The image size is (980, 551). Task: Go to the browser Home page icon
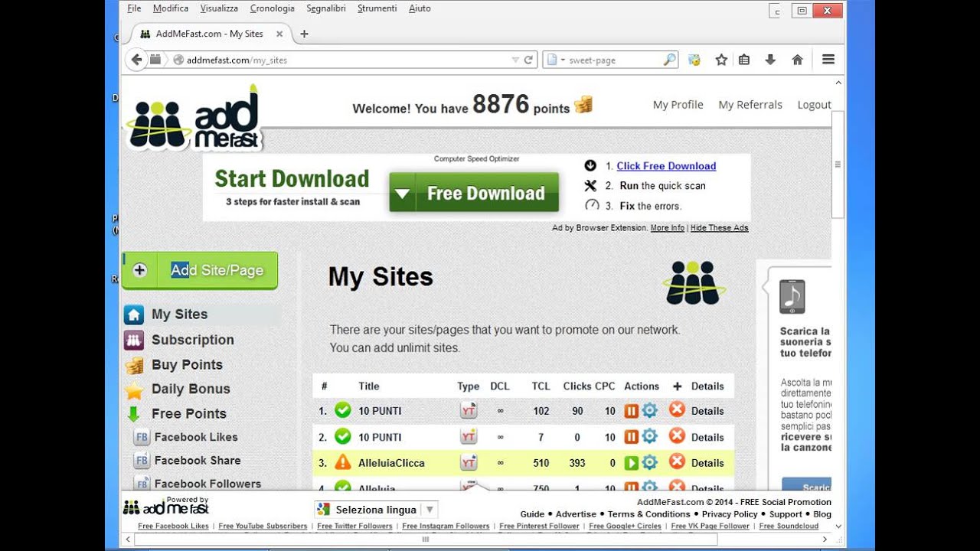[797, 60]
